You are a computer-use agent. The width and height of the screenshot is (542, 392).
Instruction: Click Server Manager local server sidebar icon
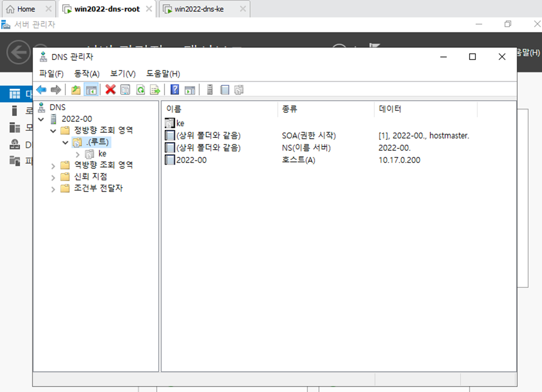pos(15,110)
